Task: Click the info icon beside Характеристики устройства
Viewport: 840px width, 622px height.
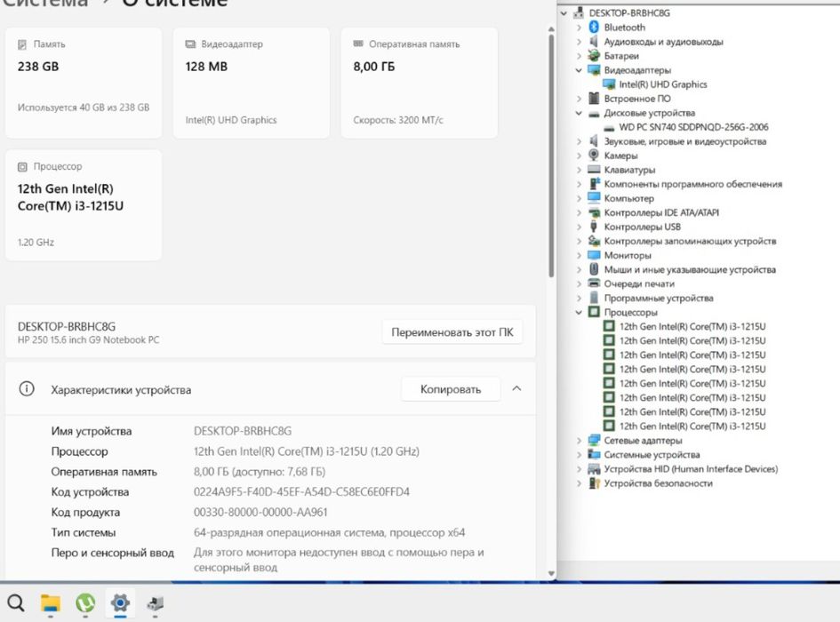Action: pyautogui.click(x=27, y=389)
